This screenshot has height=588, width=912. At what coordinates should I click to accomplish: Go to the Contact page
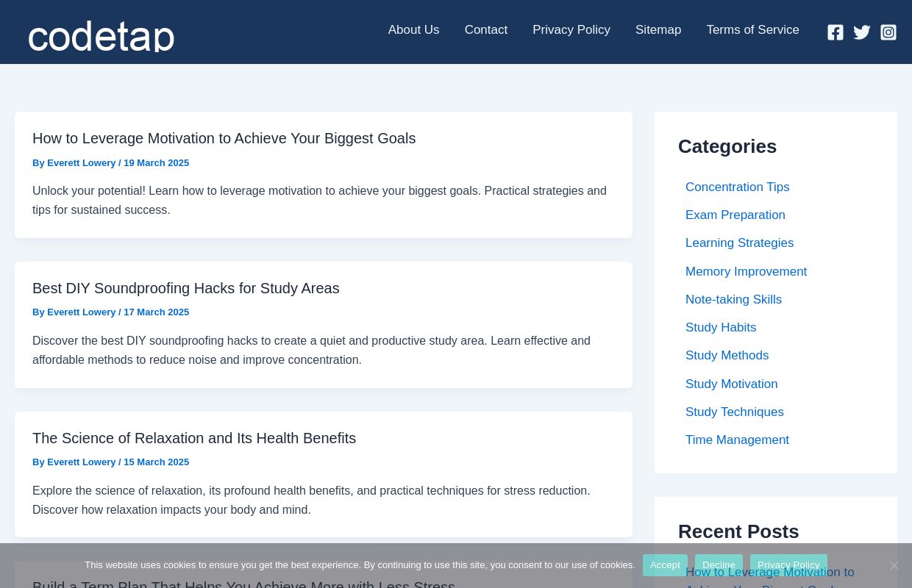pyautogui.click(x=486, y=30)
